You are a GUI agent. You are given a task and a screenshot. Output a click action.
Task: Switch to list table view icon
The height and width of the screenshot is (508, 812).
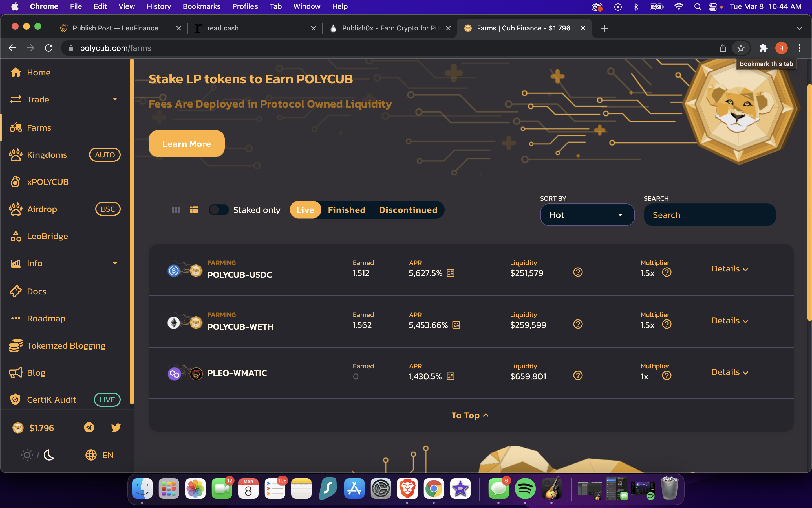pyautogui.click(x=194, y=210)
